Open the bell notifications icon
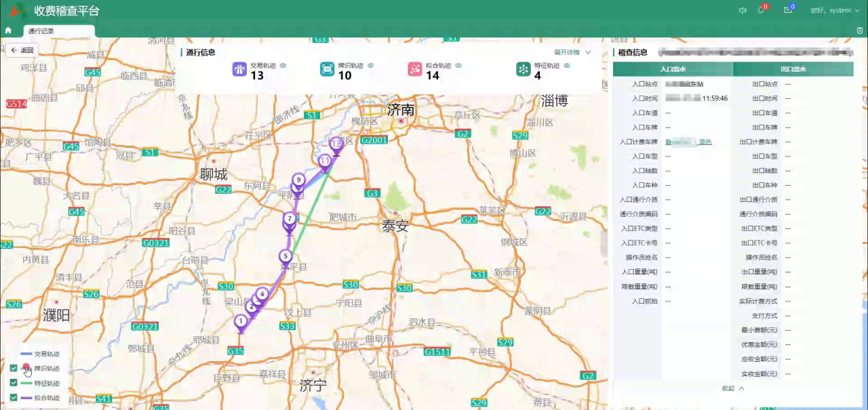Viewport: 868px width, 410px height. click(x=761, y=10)
